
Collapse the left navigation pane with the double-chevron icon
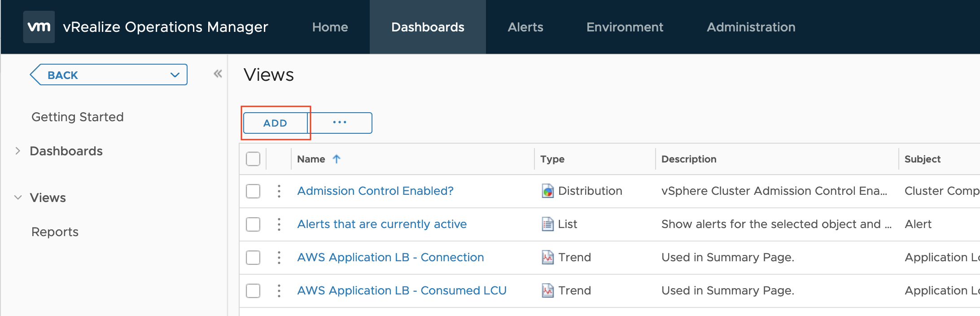pyautogui.click(x=218, y=74)
